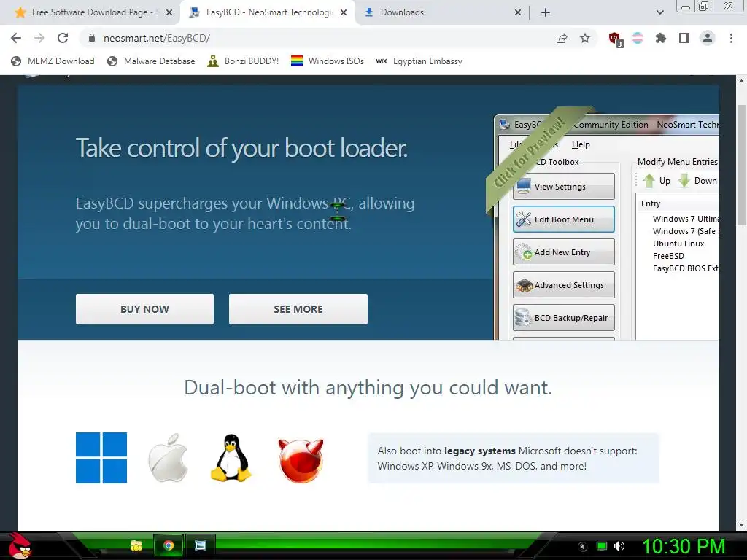Click the FreeBSD red devil icon

[x=301, y=460]
